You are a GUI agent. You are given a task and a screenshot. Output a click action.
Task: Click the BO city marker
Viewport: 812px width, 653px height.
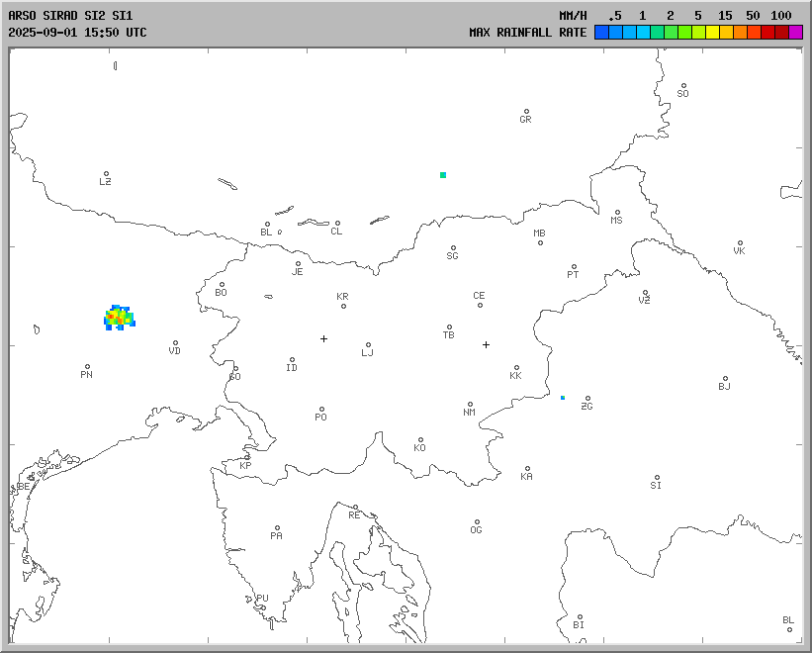click(x=222, y=284)
